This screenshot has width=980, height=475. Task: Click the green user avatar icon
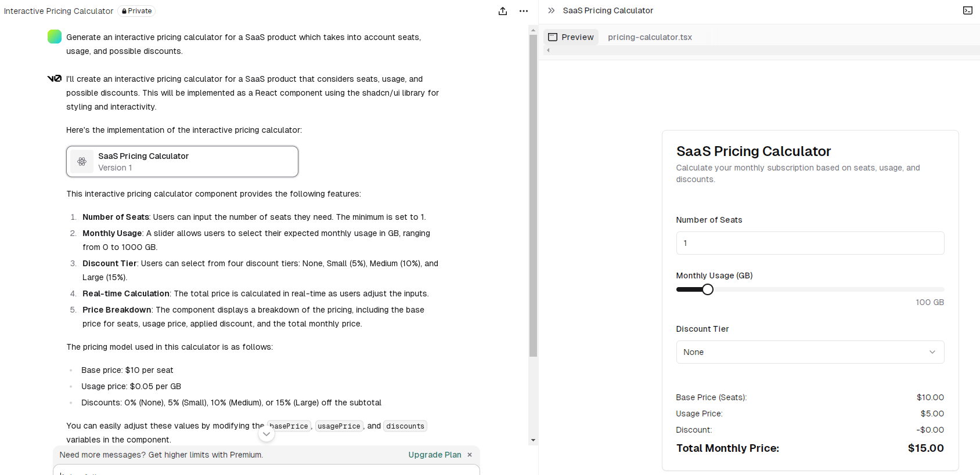click(x=55, y=37)
